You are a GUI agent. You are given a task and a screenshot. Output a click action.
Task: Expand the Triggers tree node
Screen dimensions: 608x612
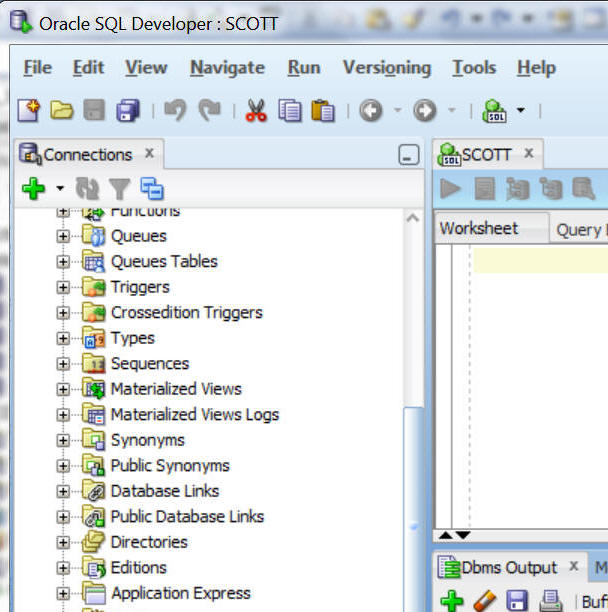(64, 287)
